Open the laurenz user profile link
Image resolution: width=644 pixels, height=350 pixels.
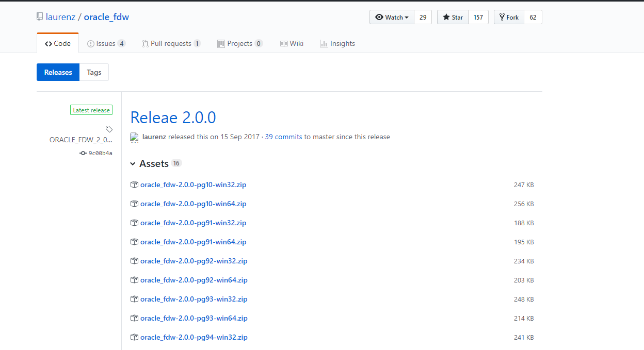point(60,17)
